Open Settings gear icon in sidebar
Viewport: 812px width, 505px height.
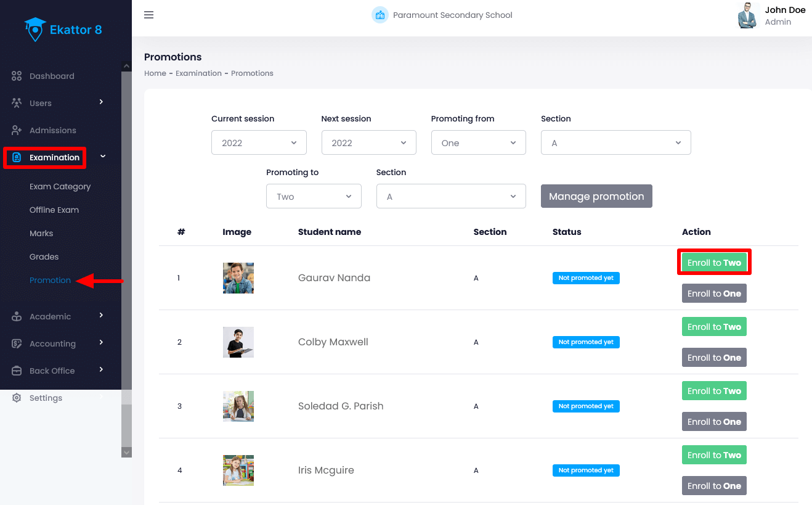coord(17,398)
